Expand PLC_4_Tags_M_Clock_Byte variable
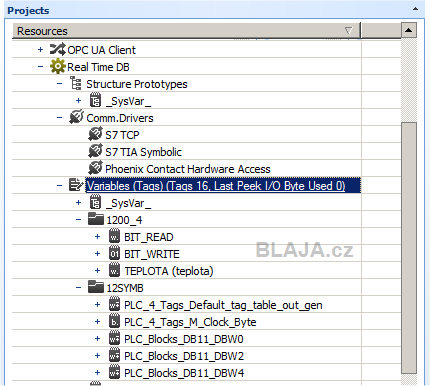Screen dimensions: 430x386 (97, 321)
